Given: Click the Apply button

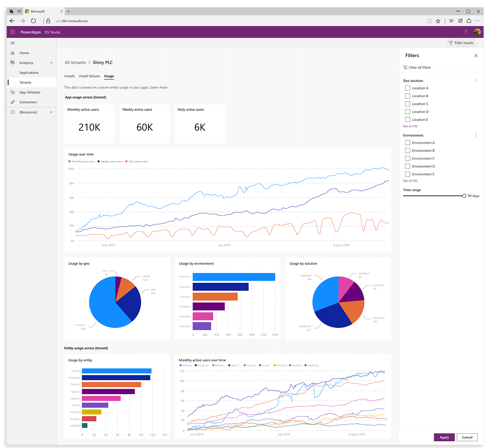Looking at the screenshot, I should coord(444,437).
